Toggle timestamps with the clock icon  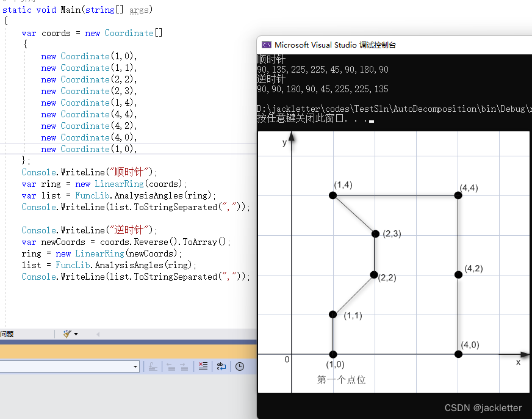point(240,366)
